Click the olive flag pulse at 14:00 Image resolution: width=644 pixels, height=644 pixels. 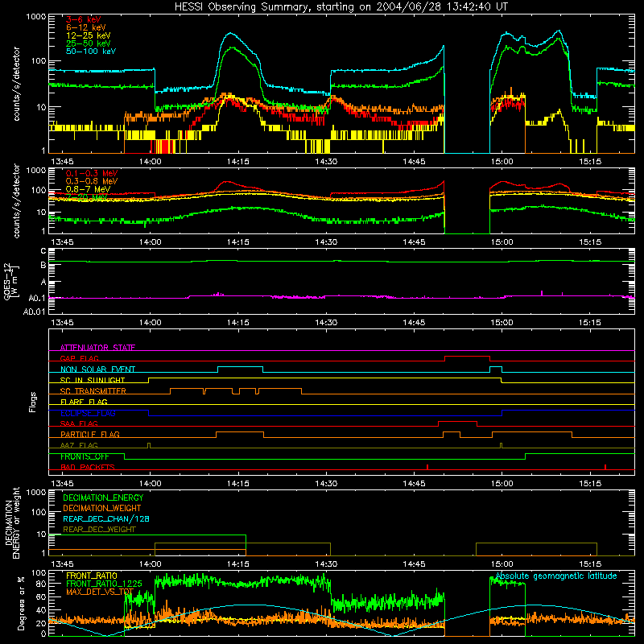[149, 446]
